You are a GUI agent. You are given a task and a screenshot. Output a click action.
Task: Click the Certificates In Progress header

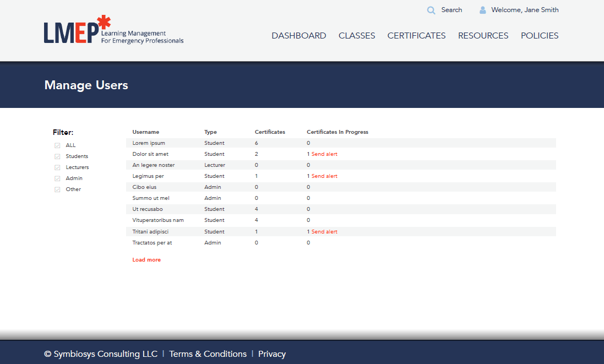[x=338, y=132]
